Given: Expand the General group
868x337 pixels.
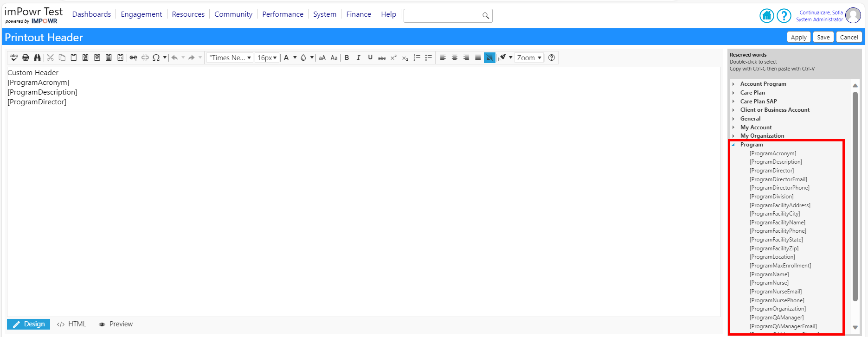Looking at the screenshot, I should pyautogui.click(x=733, y=119).
